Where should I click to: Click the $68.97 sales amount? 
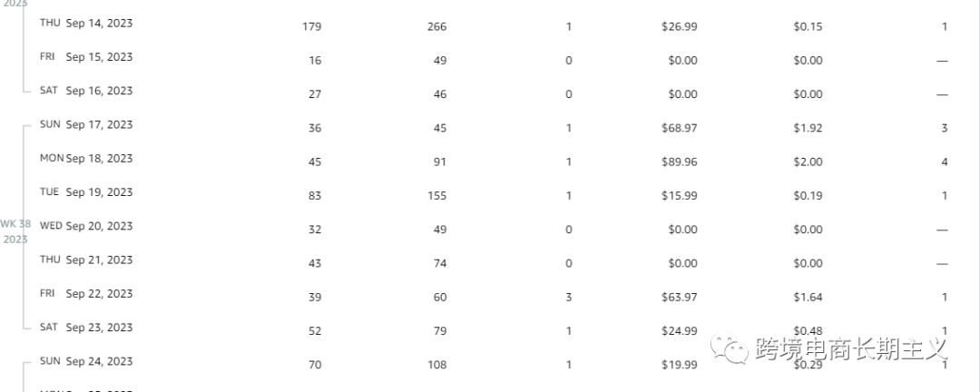tap(680, 128)
